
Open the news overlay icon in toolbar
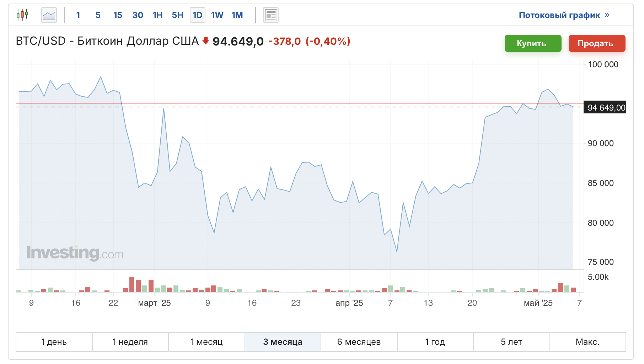271,15
